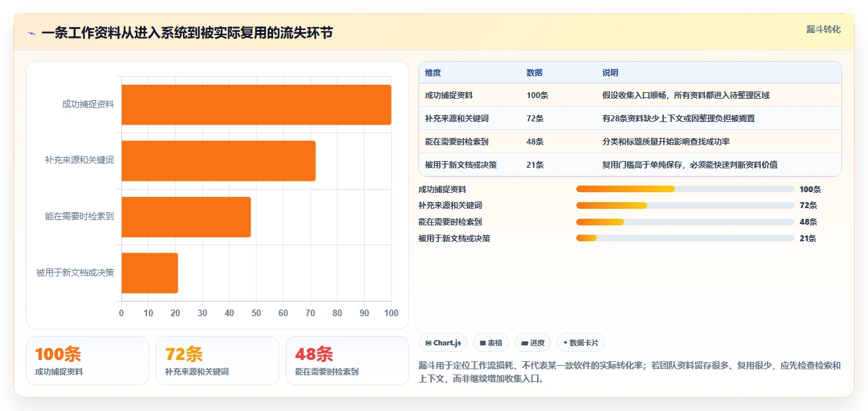Click the x-axis tick value 70

310,313
